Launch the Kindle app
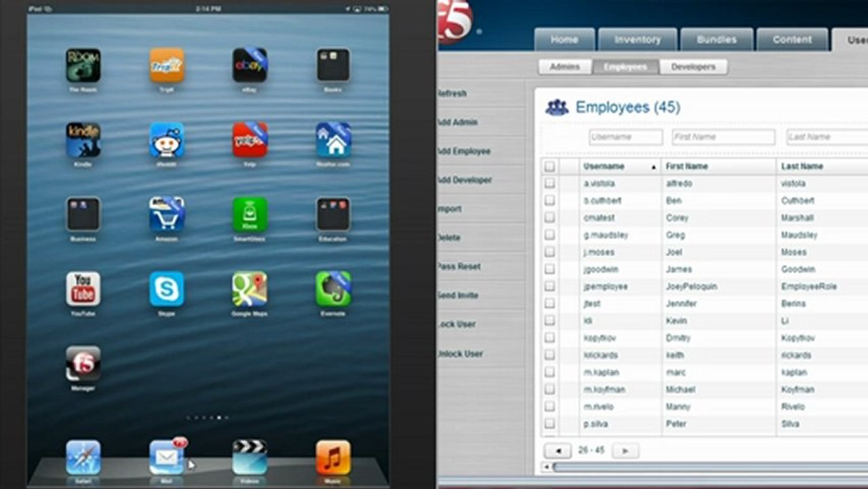 coord(83,140)
